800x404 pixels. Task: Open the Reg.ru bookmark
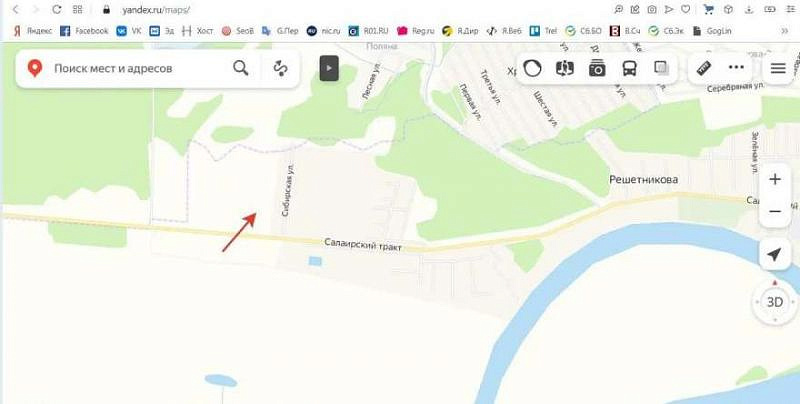pyautogui.click(x=416, y=31)
